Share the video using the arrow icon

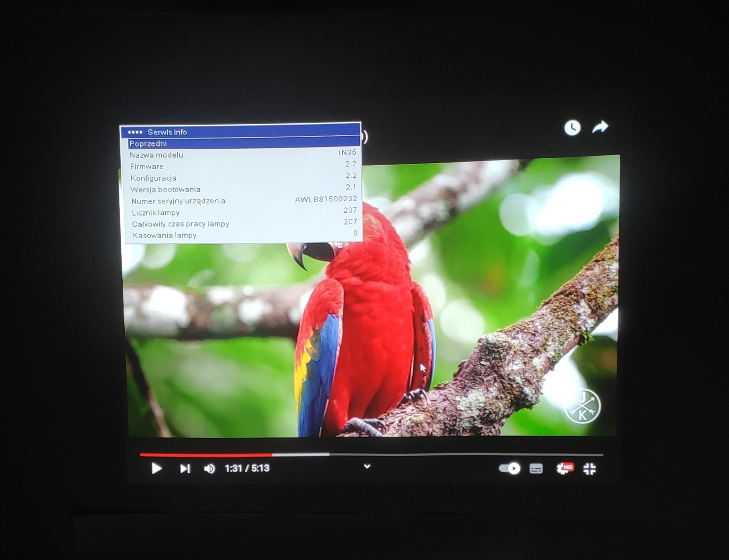point(600,127)
